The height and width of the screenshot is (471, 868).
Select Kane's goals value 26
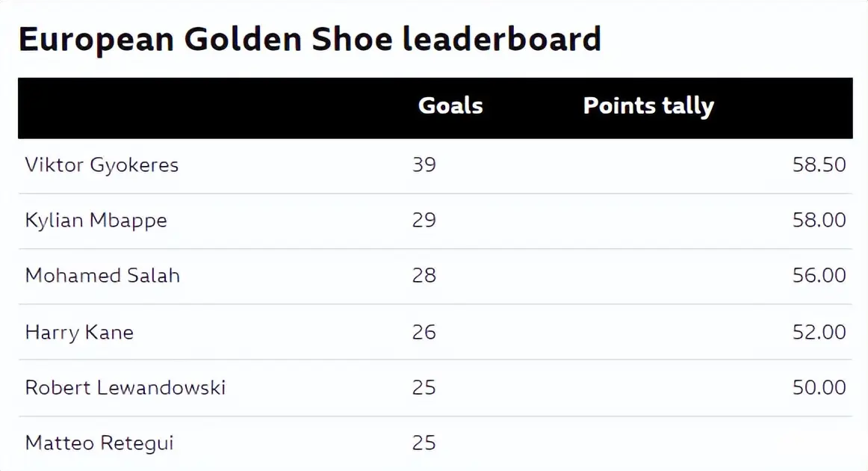click(424, 332)
